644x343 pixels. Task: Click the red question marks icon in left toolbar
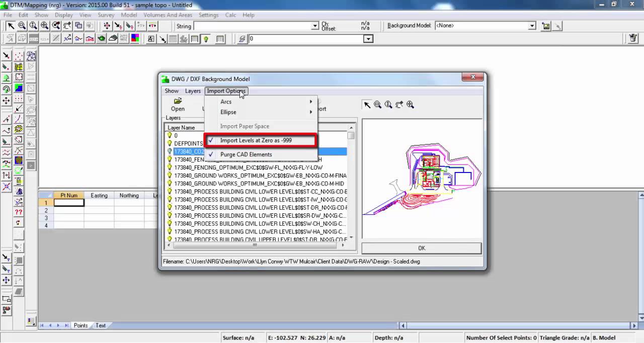pyautogui.click(x=19, y=213)
